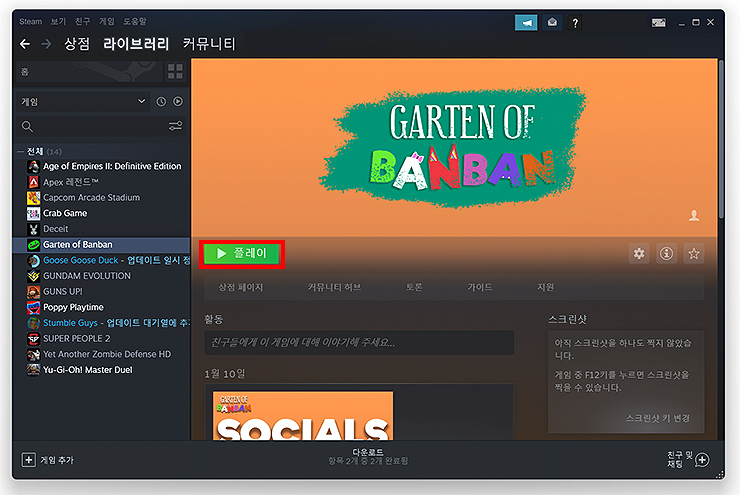Open the 상점 페이지 link

pyautogui.click(x=241, y=287)
